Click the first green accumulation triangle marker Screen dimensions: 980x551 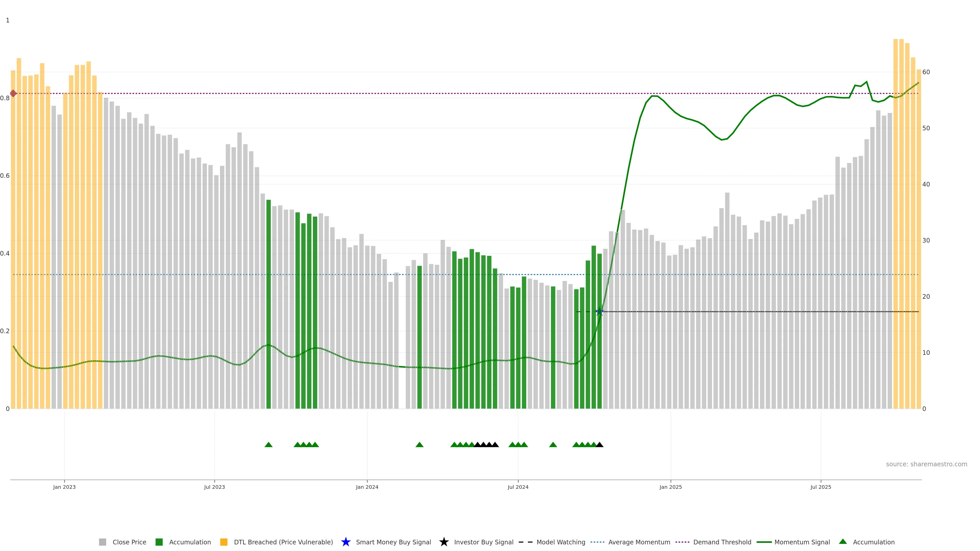point(268,445)
